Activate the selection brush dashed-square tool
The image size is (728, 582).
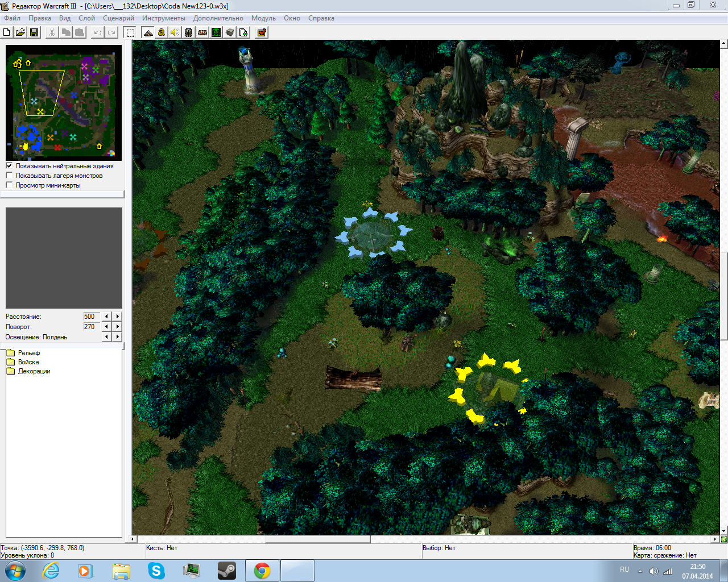point(130,32)
